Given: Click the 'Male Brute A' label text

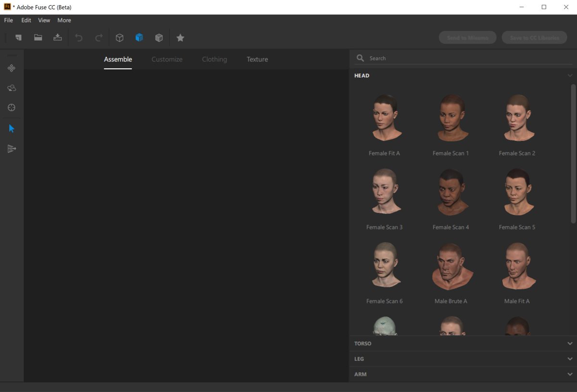Looking at the screenshot, I should [451, 301].
